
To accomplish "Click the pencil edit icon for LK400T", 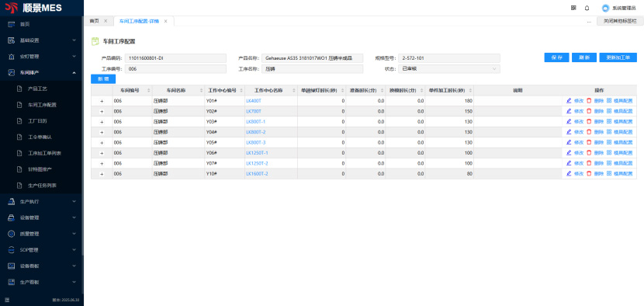I will (x=569, y=100).
